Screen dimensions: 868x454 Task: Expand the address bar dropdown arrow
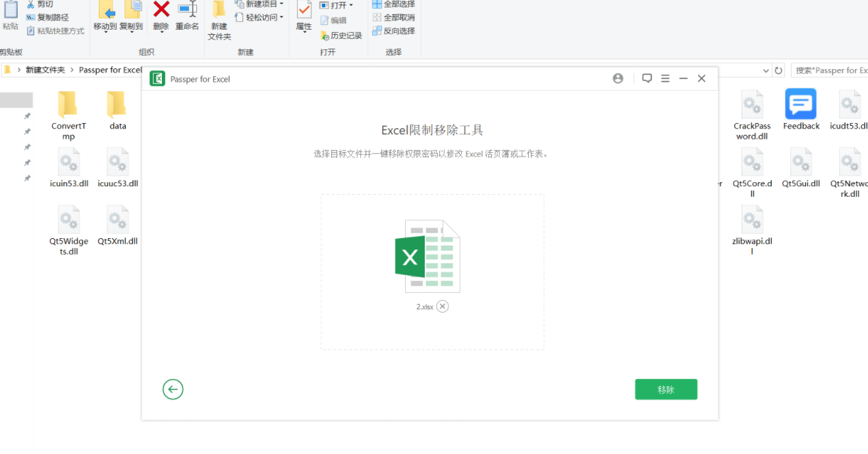(766, 70)
